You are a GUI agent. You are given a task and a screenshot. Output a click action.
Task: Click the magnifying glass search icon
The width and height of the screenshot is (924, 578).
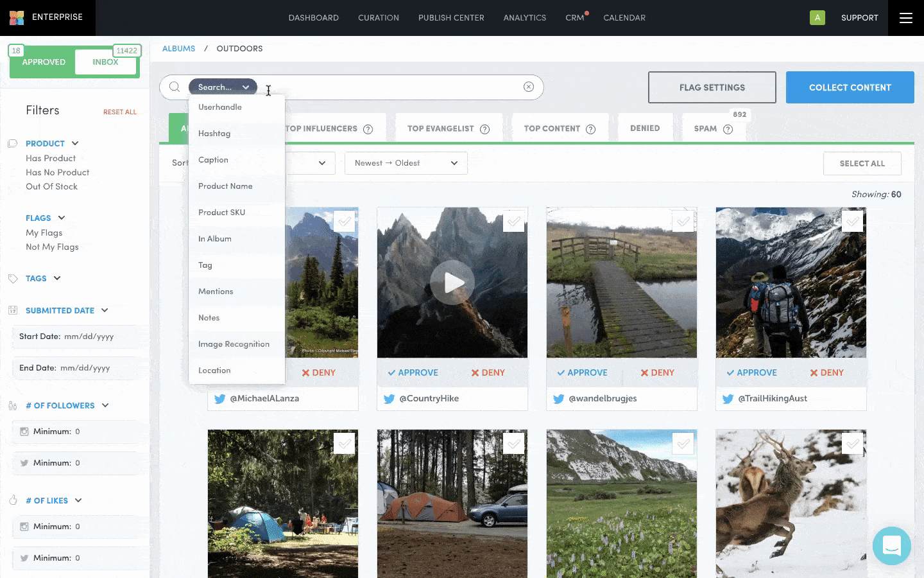pos(174,87)
